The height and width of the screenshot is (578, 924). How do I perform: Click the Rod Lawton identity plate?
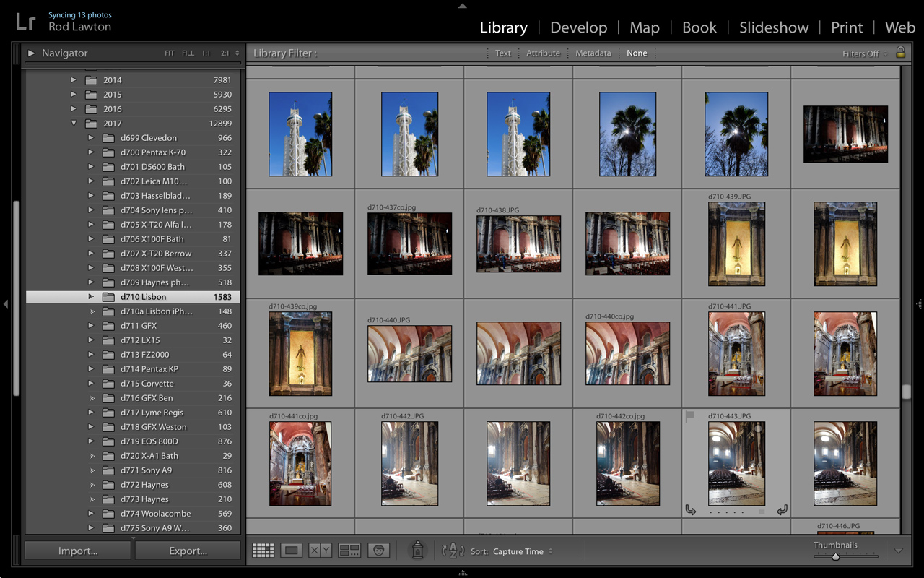[80, 27]
